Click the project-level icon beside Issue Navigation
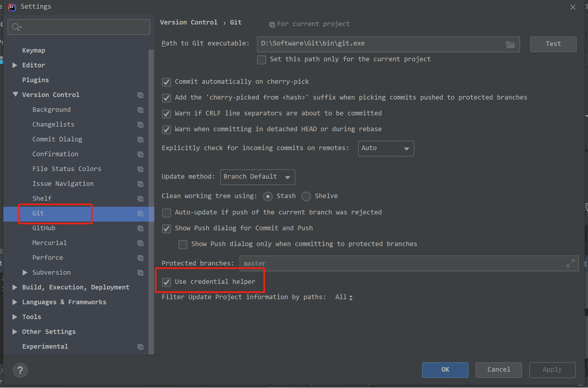The height and width of the screenshot is (388, 588). (x=140, y=184)
